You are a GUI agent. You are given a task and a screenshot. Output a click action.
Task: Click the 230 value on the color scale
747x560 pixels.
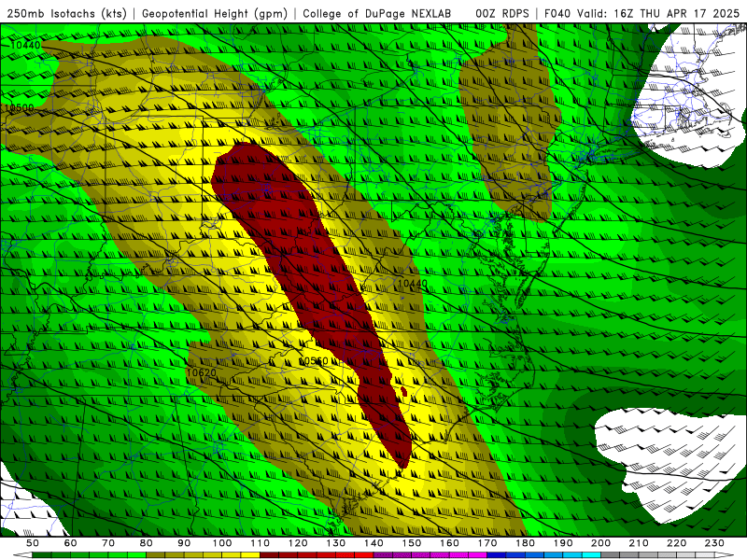[x=714, y=543]
